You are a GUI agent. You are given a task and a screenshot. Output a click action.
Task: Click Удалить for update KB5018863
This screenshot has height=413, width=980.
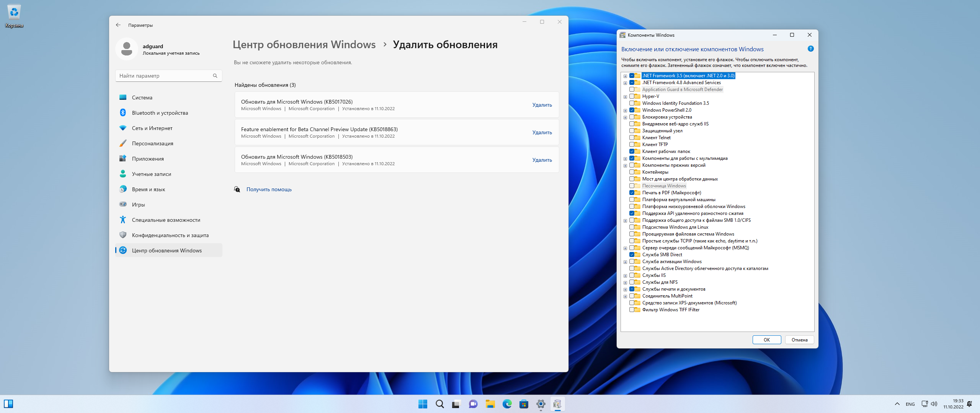(542, 132)
